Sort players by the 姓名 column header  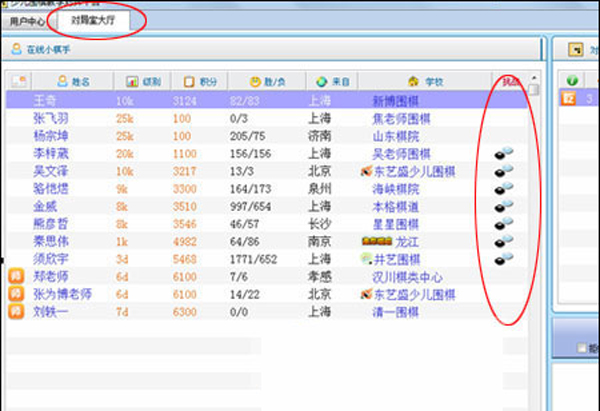click(x=73, y=82)
